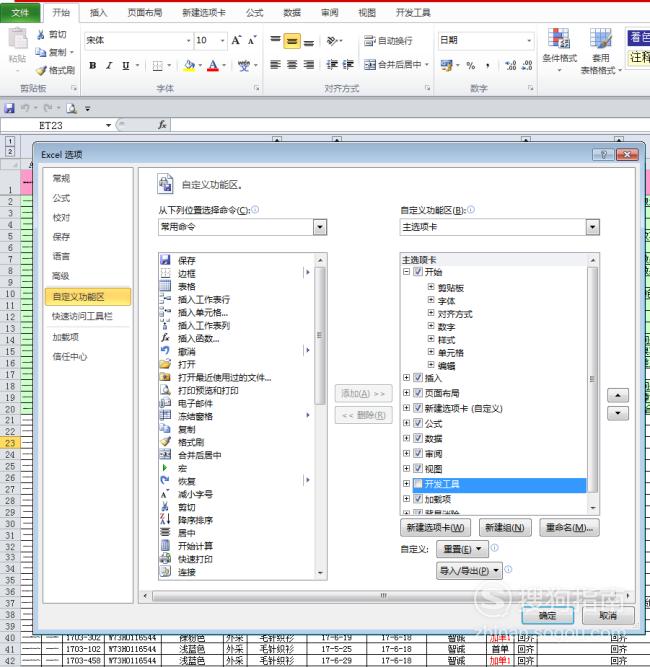The height and width of the screenshot is (667, 650).
Task: Click the Paste clipboard icon
Action: [18, 38]
